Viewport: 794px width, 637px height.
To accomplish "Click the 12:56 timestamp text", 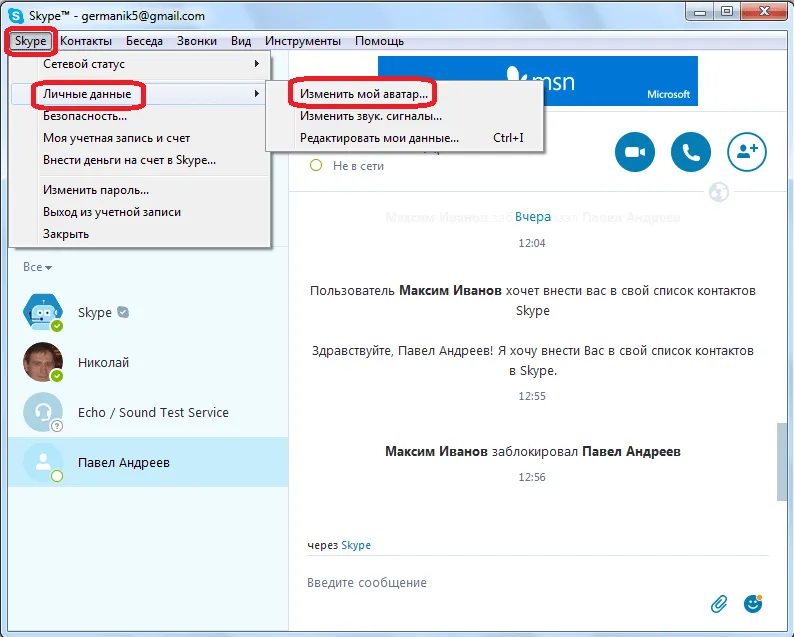I will [532, 477].
